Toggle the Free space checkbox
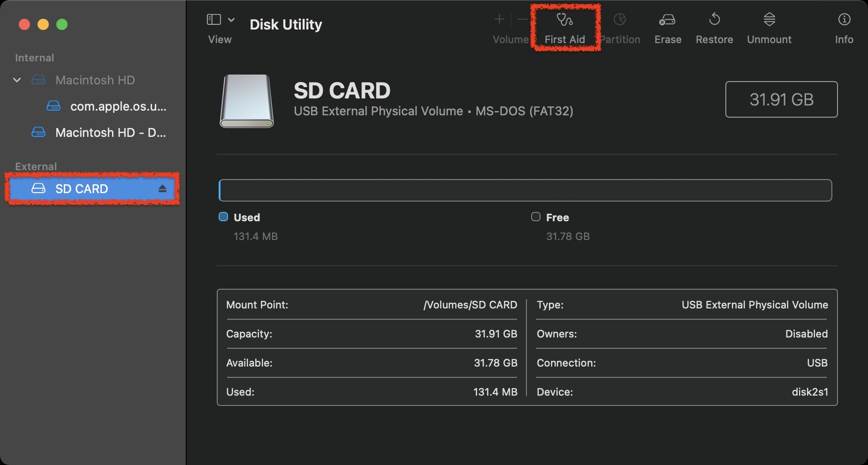The height and width of the screenshot is (465, 868). coord(535,217)
